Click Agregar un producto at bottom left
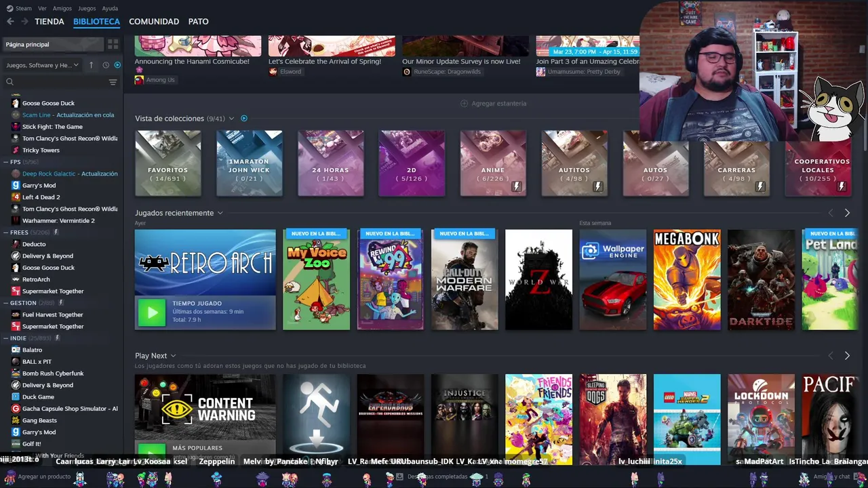868x488 pixels. tap(39, 476)
